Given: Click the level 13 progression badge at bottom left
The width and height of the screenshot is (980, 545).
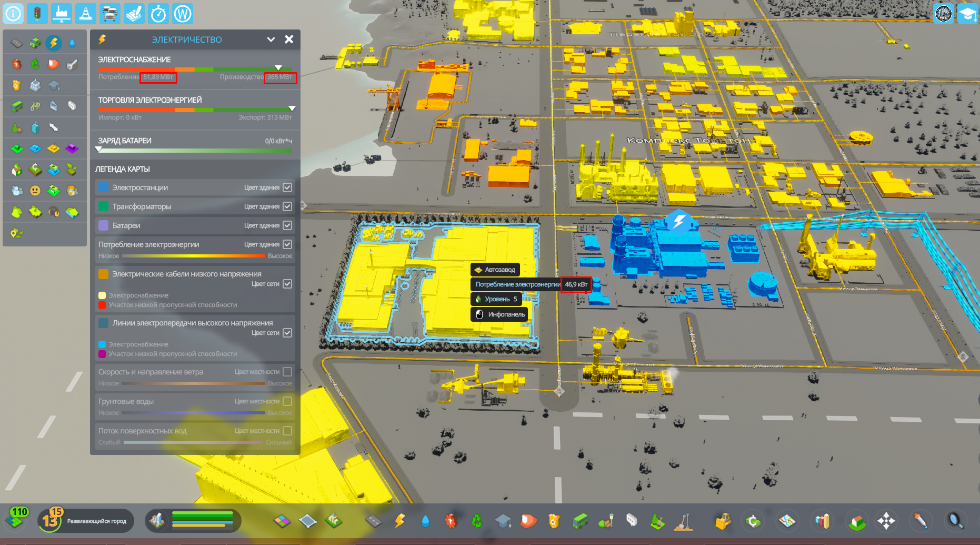Looking at the screenshot, I should click(x=51, y=521).
